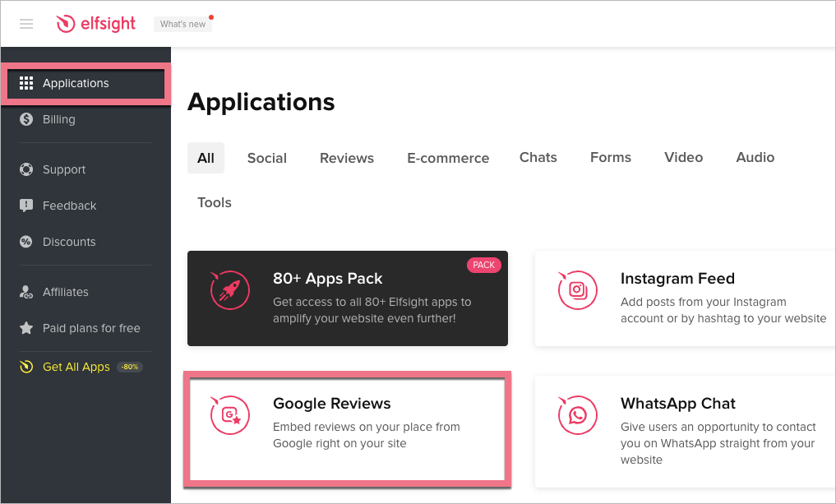This screenshot has width=836, height=504.
Task: Show the Tools category
Action: tap(214, 202)
